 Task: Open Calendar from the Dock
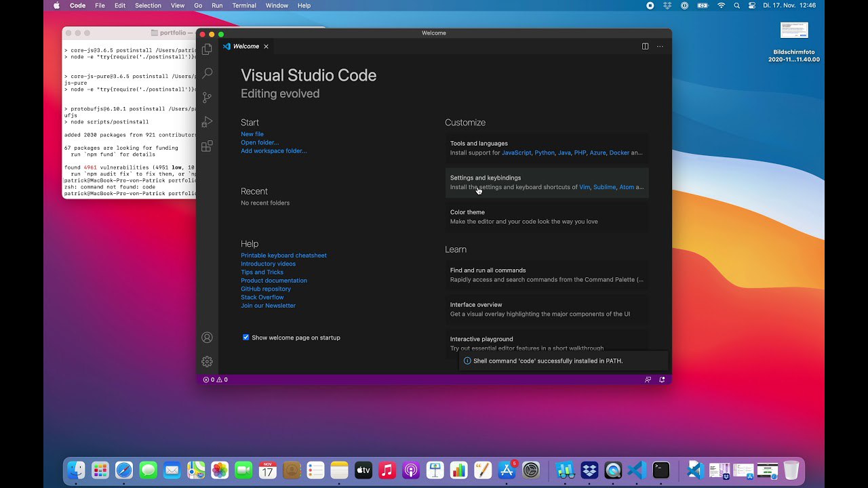[268, 470]
